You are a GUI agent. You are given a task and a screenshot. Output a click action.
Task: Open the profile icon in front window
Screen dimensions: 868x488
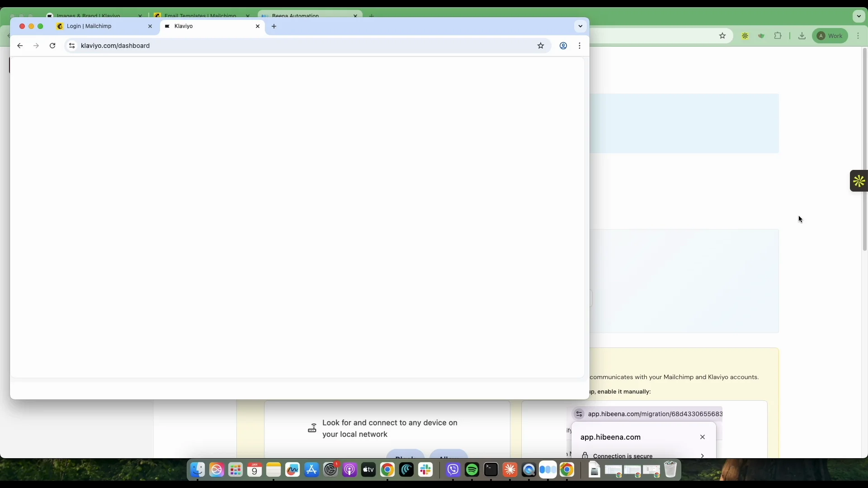tap(563, 46)
